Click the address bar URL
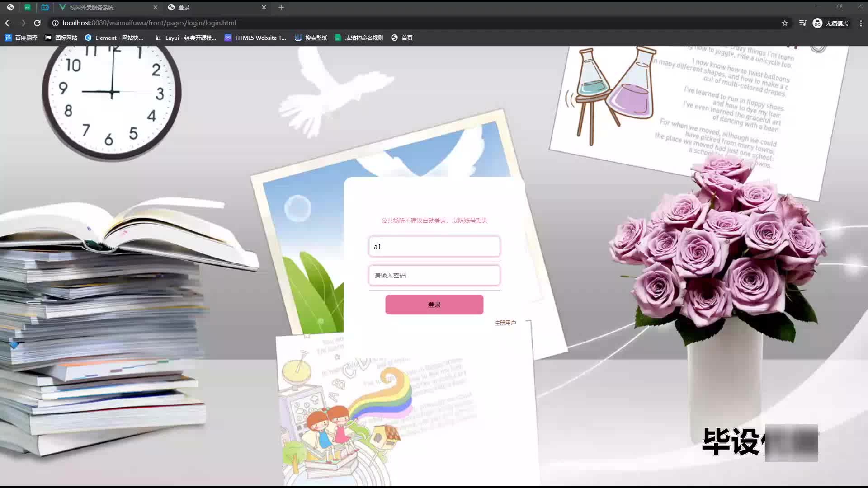 (x=149, y=23)
